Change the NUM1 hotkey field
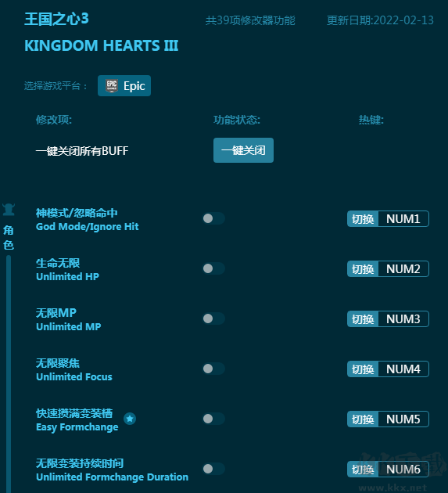 coord(403,219)
